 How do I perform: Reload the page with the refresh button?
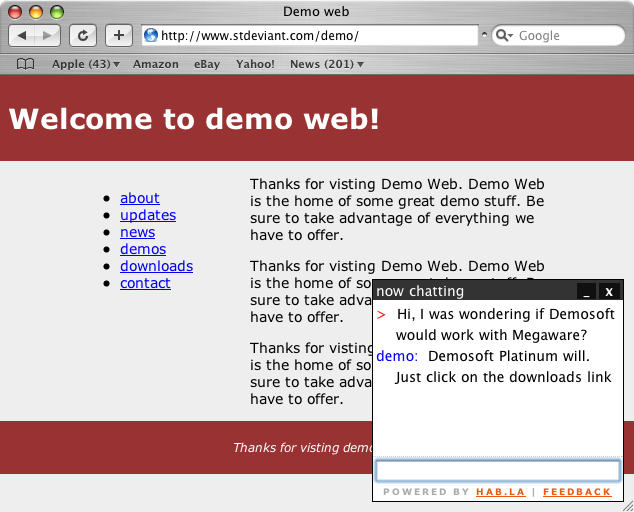[83, 35]
